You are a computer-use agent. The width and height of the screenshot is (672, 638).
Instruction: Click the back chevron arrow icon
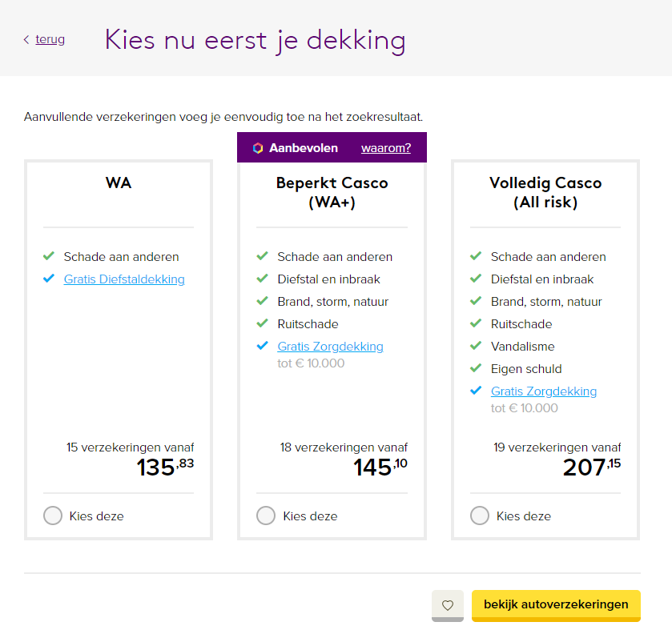tap(26, 39)
